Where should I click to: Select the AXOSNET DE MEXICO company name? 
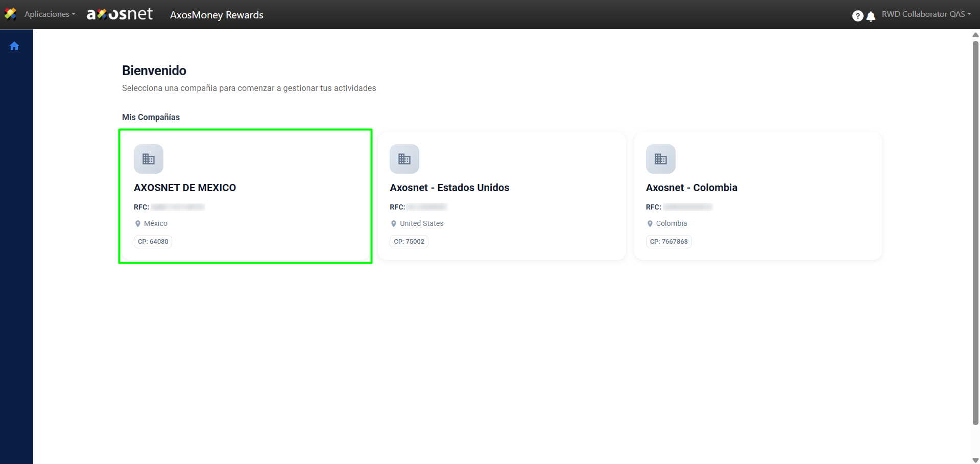tap(185, 188)
